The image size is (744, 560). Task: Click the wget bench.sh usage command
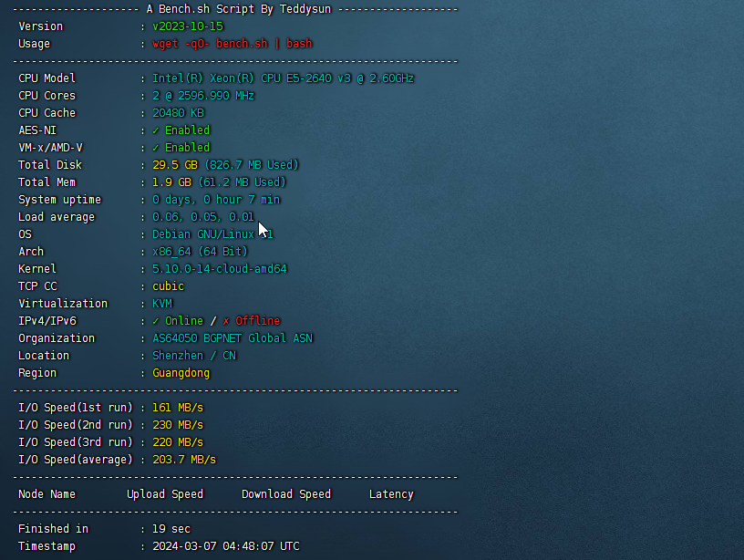(x=232, y=44)
